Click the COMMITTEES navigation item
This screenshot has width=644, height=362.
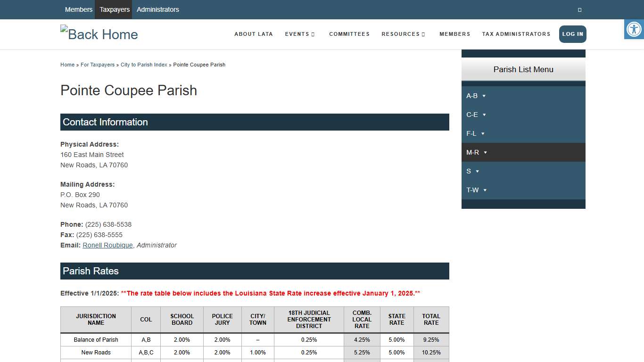349,34
